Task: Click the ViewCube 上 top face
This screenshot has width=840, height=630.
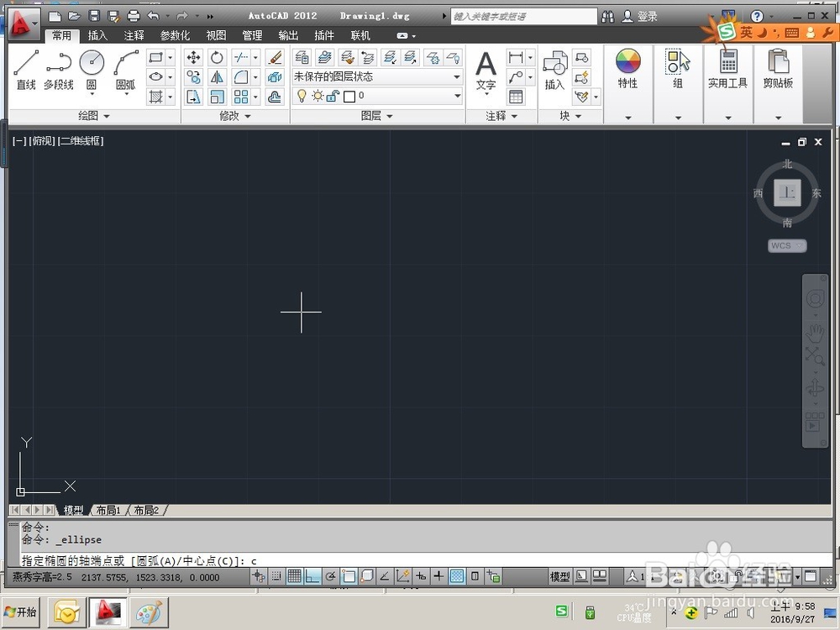Action: 787,193
